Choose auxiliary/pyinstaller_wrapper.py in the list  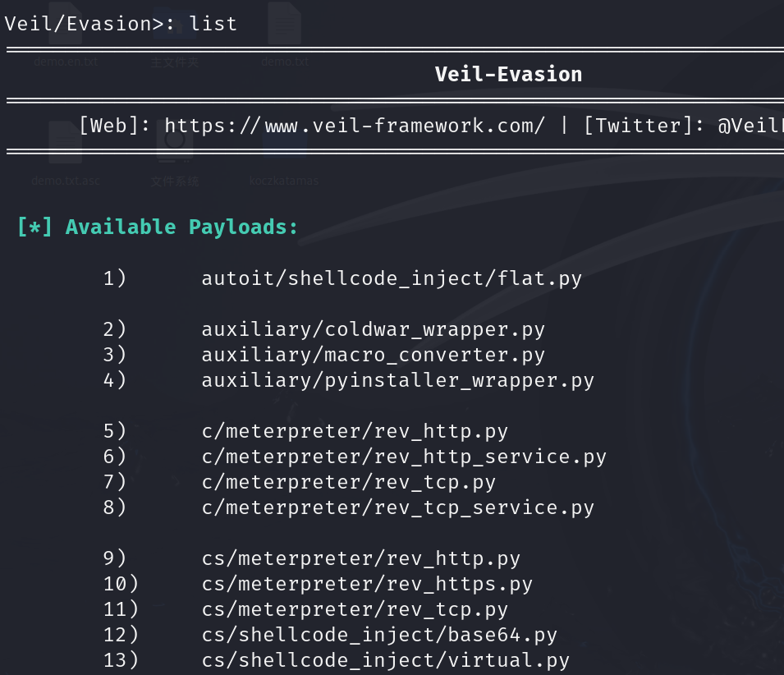[397, 380]
